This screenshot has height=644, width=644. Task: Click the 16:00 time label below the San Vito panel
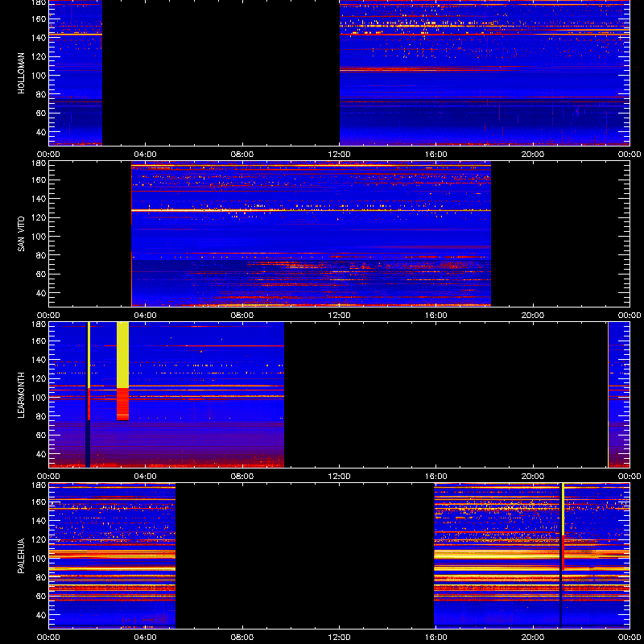tap(436, 316)
